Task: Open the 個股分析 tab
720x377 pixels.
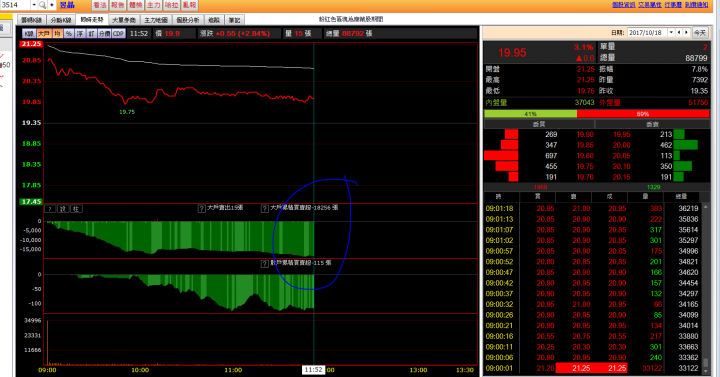Action: [188, 20]
